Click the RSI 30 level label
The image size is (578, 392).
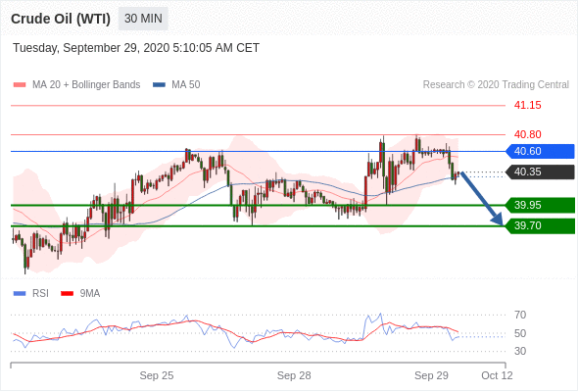(520, 351)
